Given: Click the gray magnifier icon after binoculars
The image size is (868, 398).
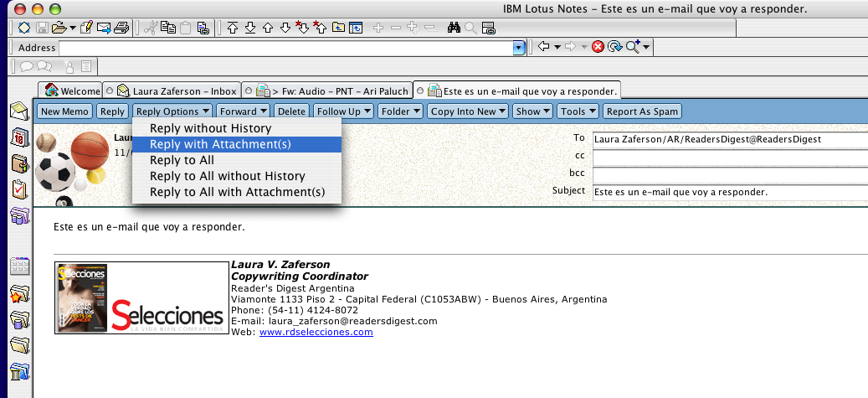Looking at the screenshot, I should [x=471, y=28].
